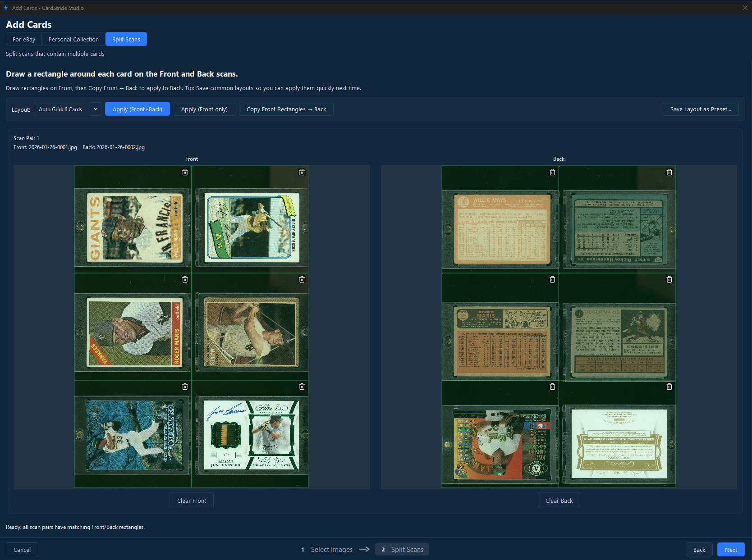Viewport: 752px width, 560px height.
Task: Click the Willie Mays Giants card thumbnail
Action: (x=133, y=228)
